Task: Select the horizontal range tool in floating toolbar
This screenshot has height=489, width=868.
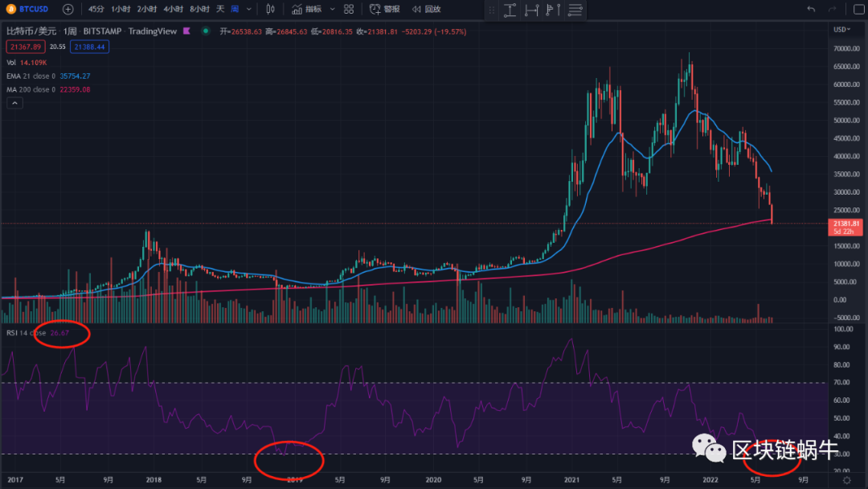Action: click(530, 10)
